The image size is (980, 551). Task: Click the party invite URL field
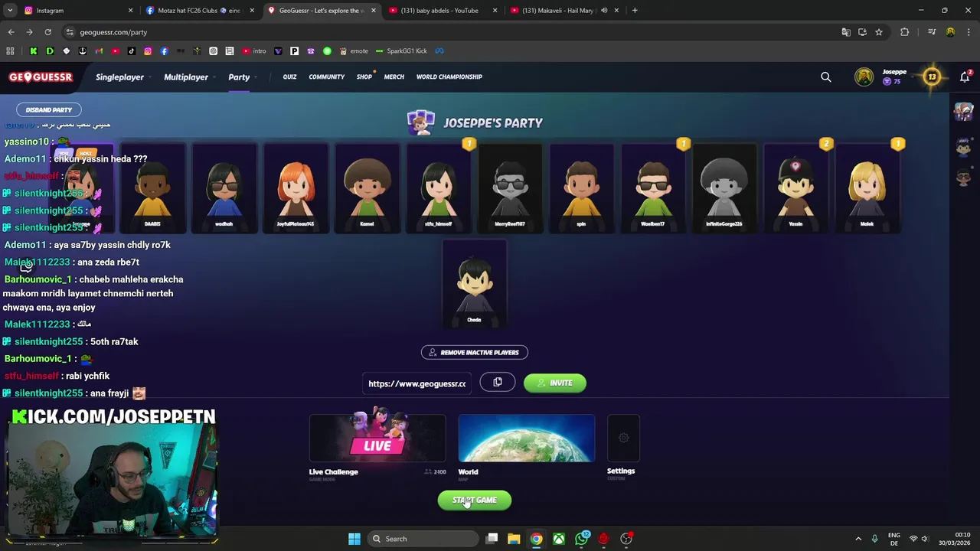[417, 383]
